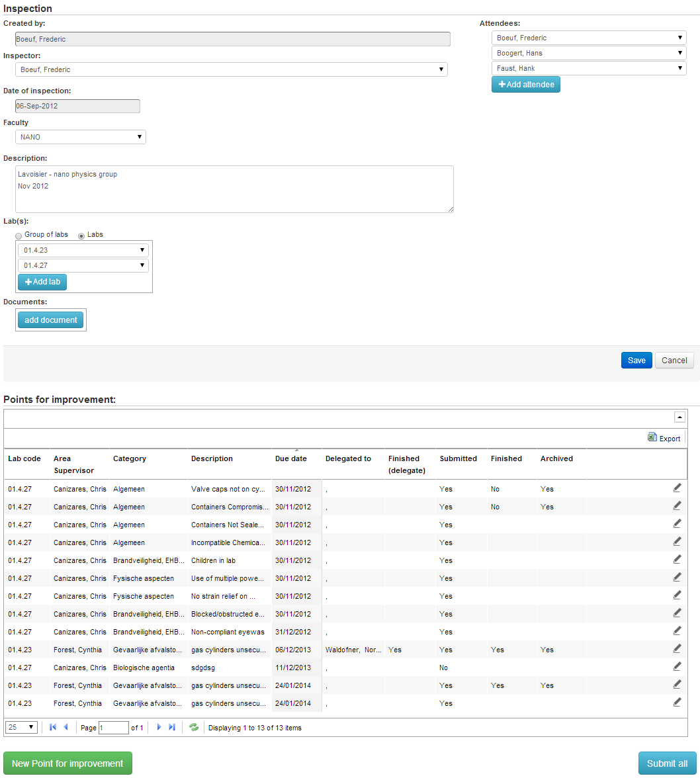Click the Submit all button
Screen dimensions: 700x778
668,763
